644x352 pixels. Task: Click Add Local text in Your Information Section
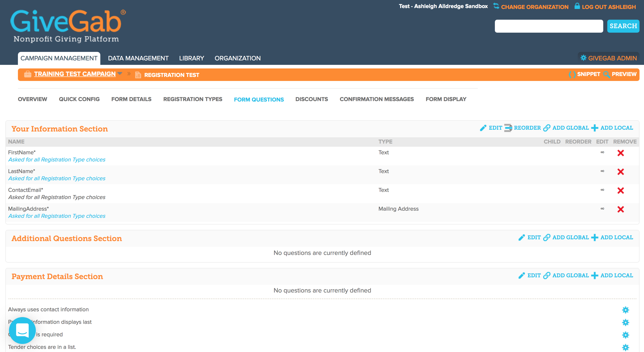(617, 128)
